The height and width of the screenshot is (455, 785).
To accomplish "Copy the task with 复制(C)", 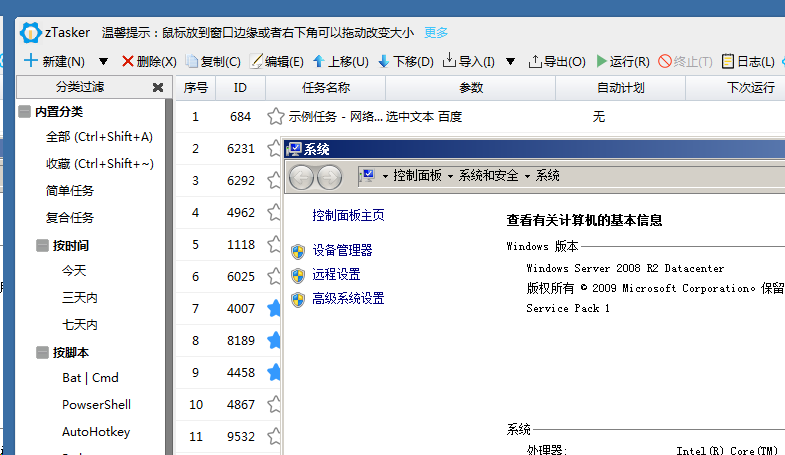I will [x=213, y=61].
